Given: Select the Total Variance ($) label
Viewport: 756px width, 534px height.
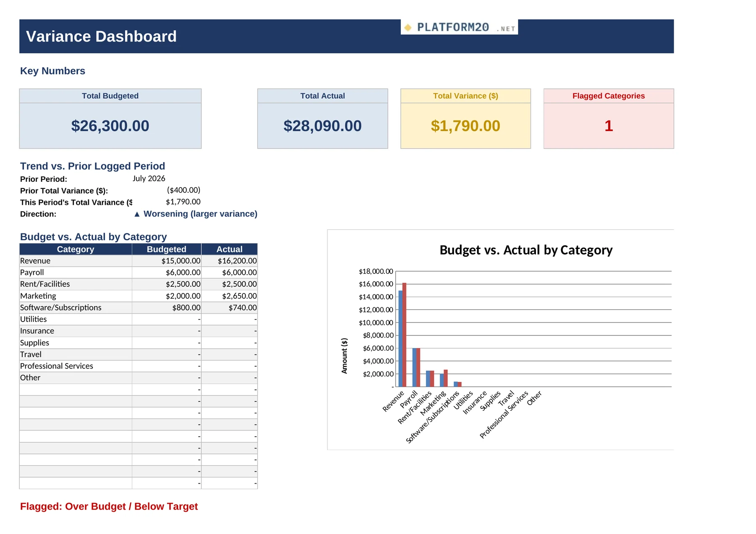Looking at the screenshot, I should click(465, 96).
